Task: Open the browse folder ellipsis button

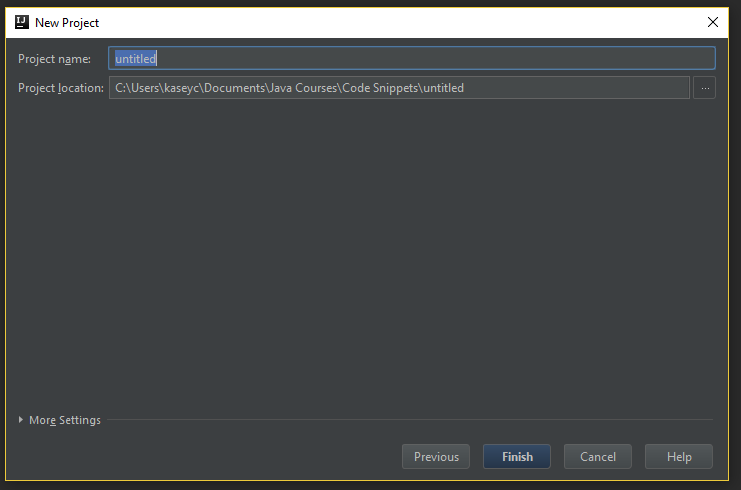Action: pyautogui.click(x=704, y=88)
